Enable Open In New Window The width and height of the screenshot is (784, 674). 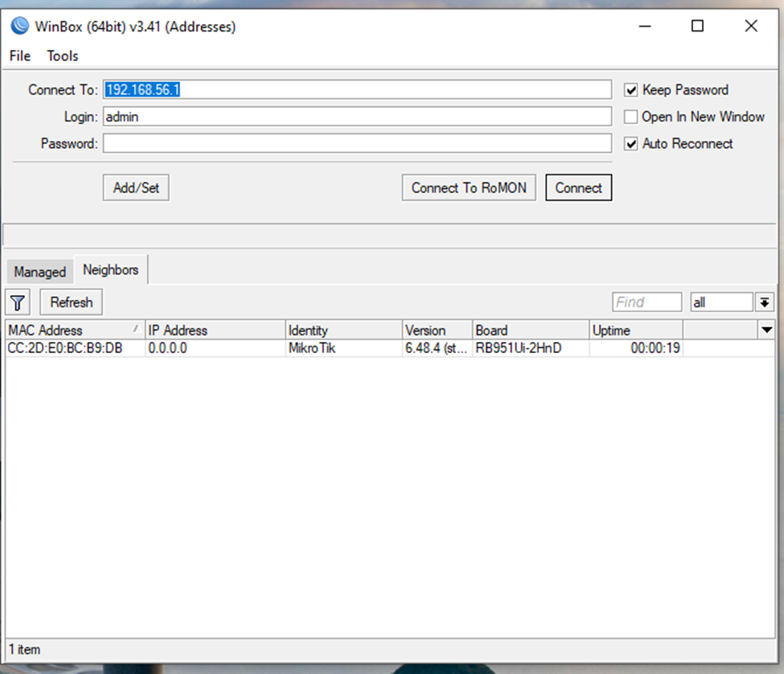630,117
